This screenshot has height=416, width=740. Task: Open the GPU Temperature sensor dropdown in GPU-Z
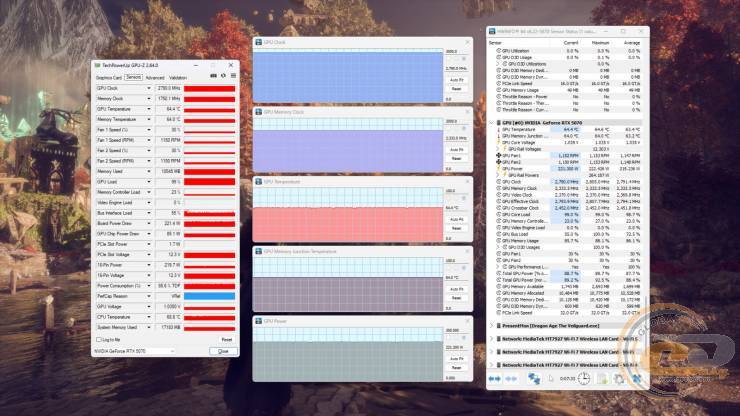(149, 109)
